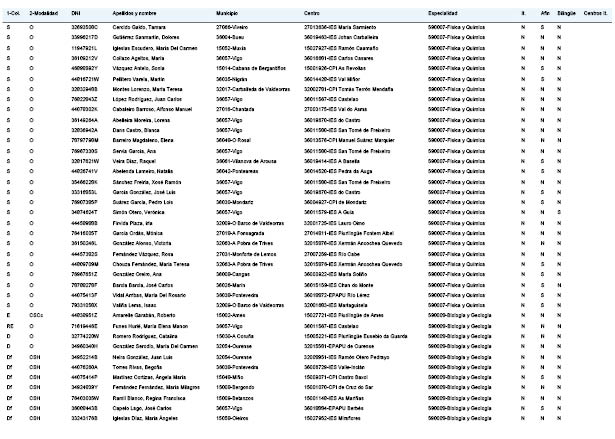Click municipality cell 15014-Cabana de Bergantiños

click(x=251, y=68)
